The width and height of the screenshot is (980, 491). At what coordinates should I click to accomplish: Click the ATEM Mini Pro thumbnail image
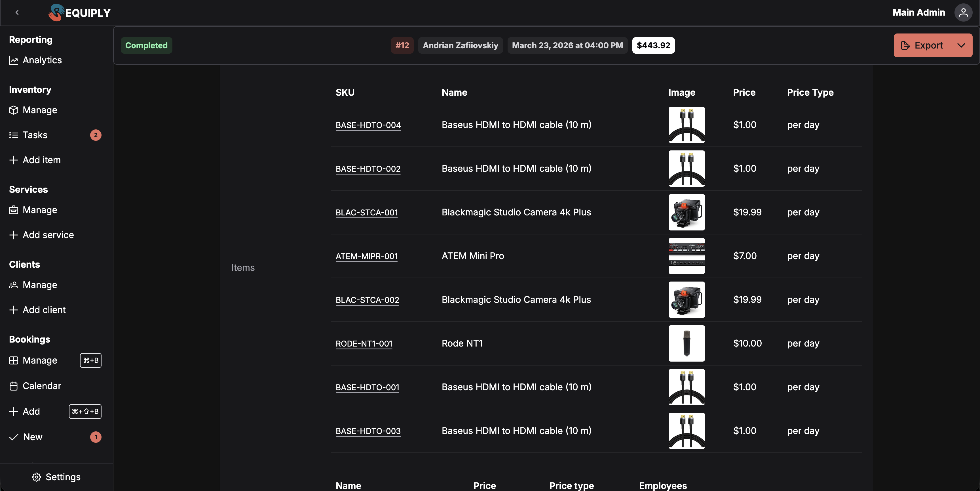click(x=686, y=256)
